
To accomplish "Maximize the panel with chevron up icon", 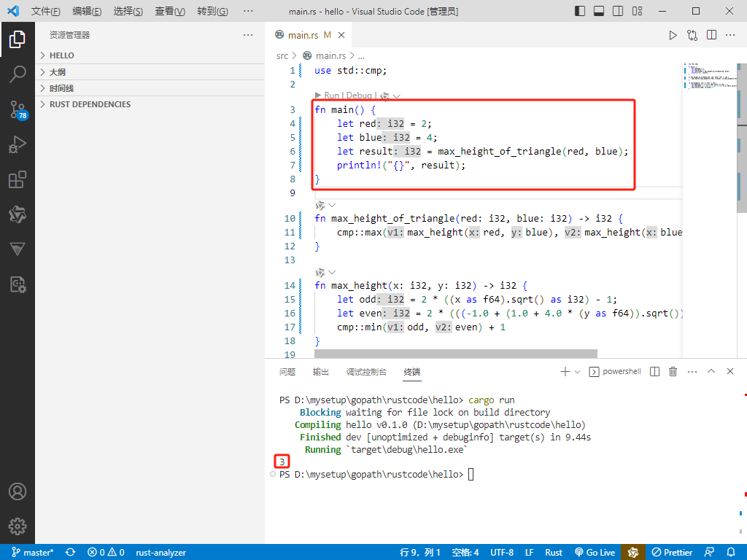I will (x=711, y=371).
